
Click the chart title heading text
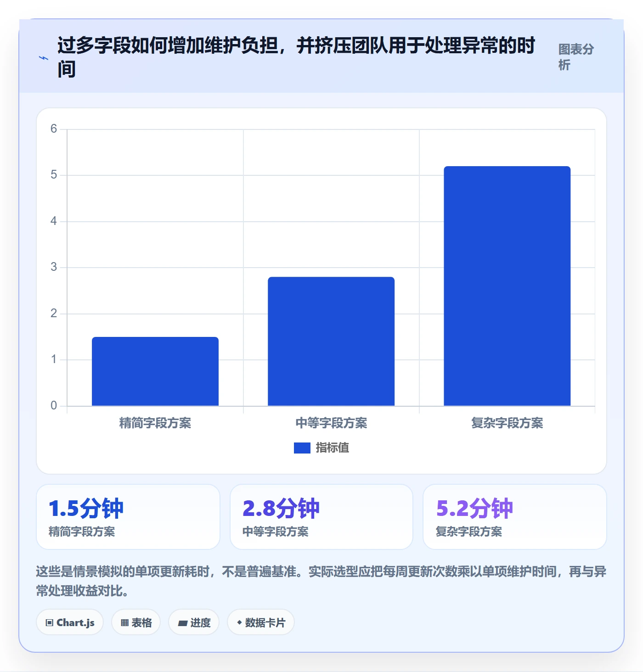pos(296,57)
